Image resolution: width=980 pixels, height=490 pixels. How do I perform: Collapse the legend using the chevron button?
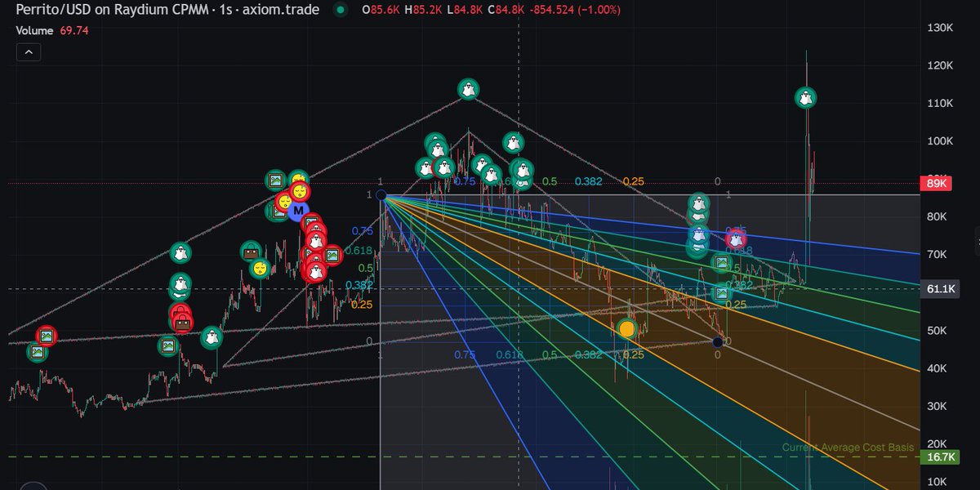pos(29,51)
